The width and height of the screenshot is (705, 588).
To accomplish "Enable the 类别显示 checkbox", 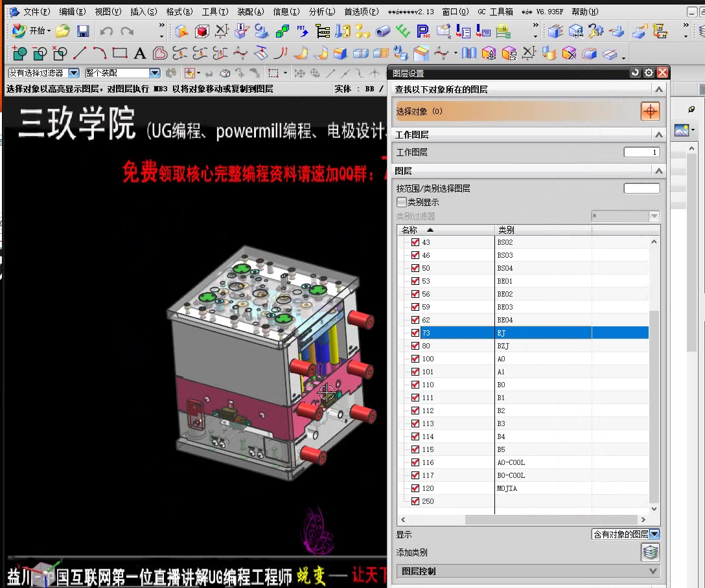I will [x=402, y=201].
